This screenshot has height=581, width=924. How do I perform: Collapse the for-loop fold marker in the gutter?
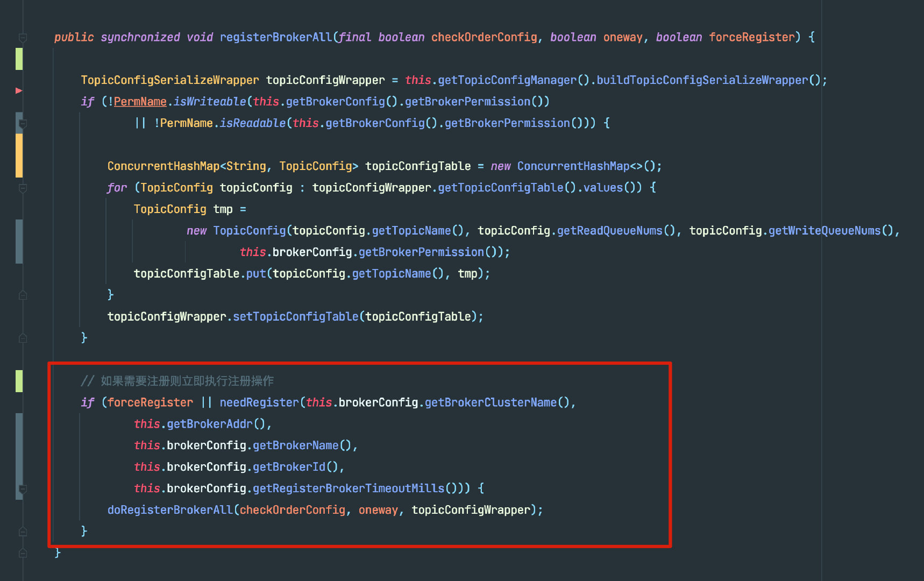[23, 188]
